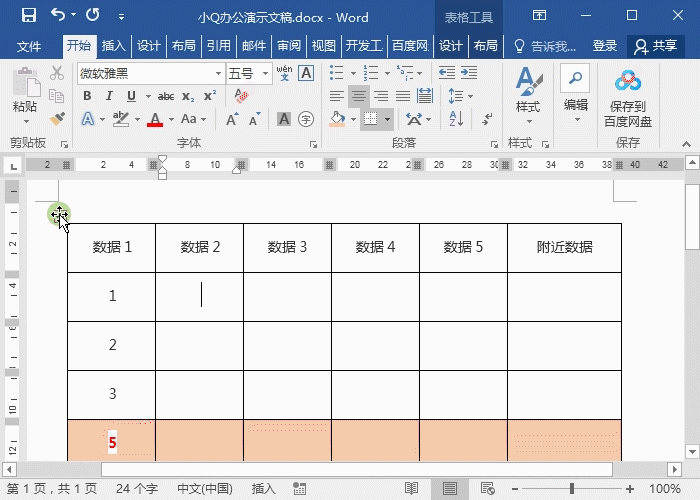Click the Multilevel List icon

pyautogui.click(x=405, y=73)
